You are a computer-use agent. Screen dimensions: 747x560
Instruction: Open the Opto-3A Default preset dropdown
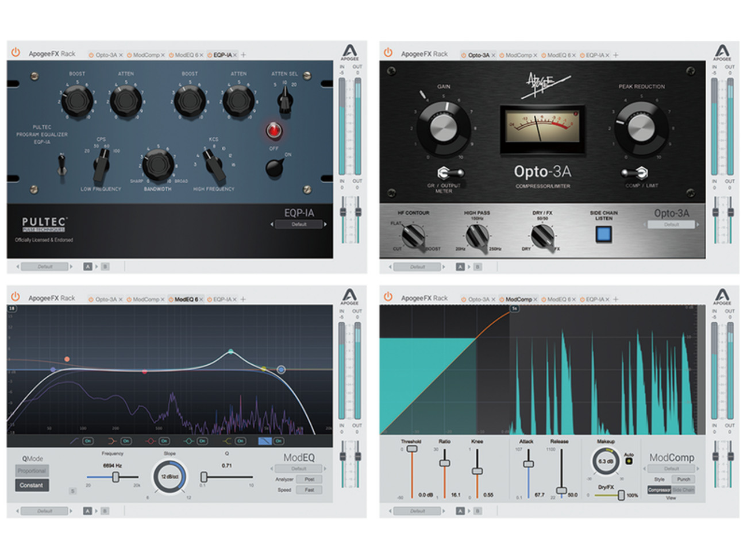pyautogui.click(x=671, y=225)
